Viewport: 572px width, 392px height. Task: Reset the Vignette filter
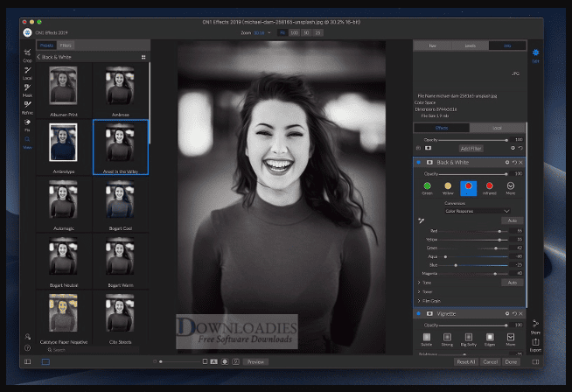point(514,313)
